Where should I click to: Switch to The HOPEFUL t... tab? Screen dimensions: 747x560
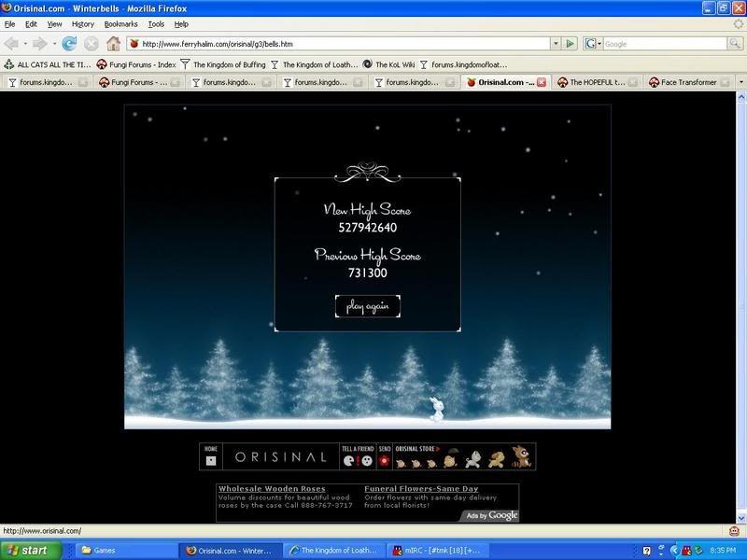[x=598, y=82]
